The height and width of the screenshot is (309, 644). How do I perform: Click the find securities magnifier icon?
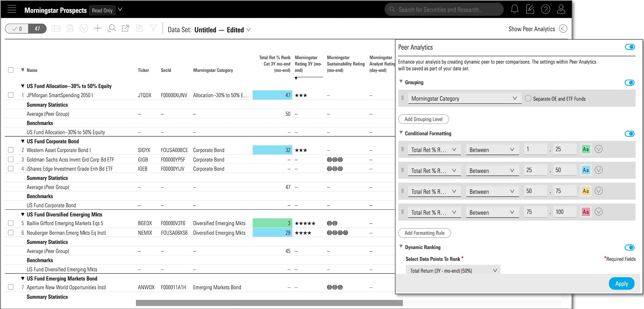(x=111, y=28)
